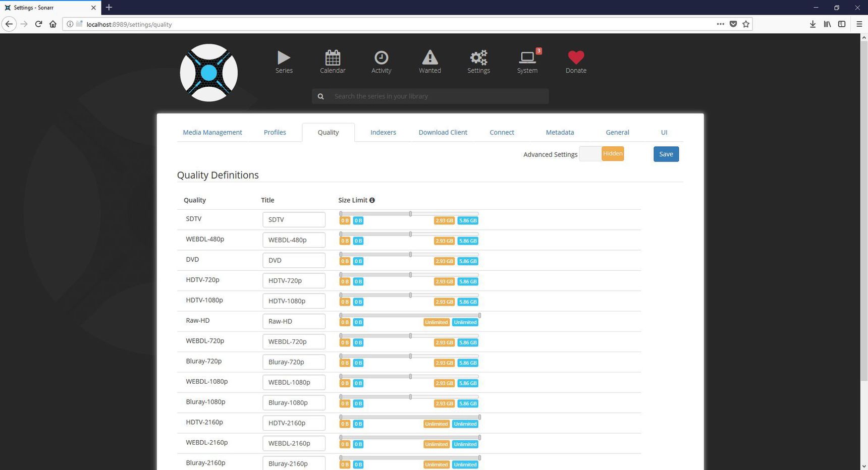
Task: Click the HDTV-2160p slider max handle
Action: coord(479,417)
